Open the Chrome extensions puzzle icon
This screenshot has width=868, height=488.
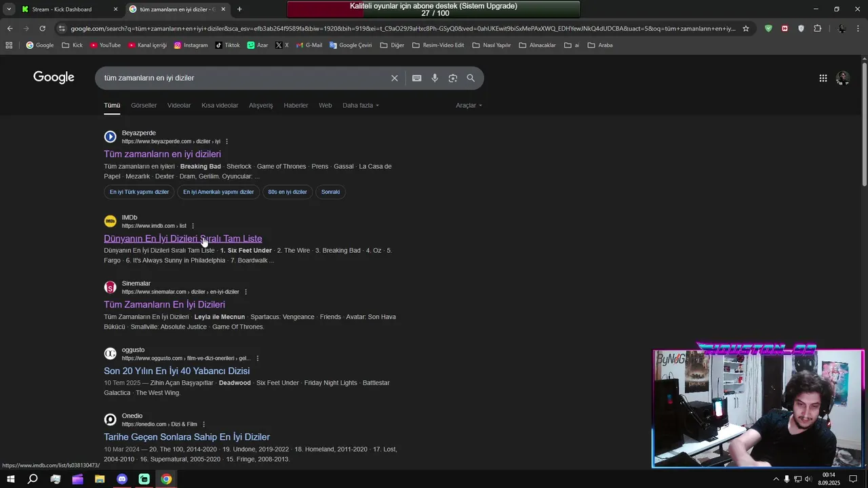pos(817,28)
